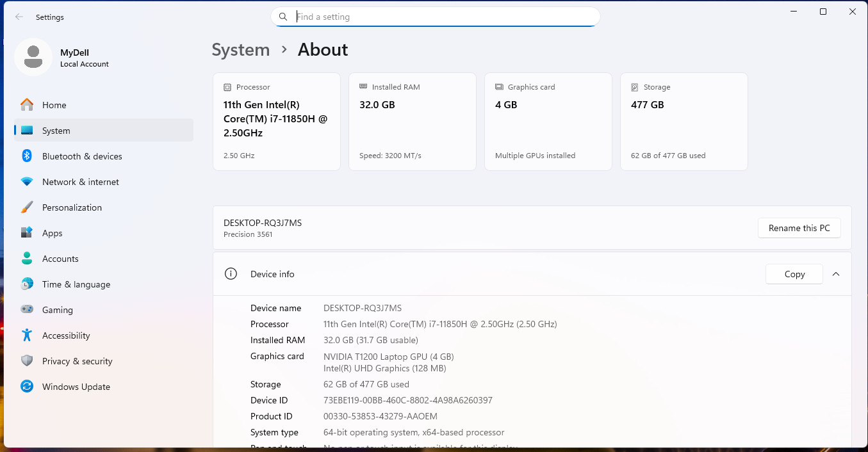Select System in the sidebar
The height and width of the screenshot is (452, 868).
tap(104, 131)
